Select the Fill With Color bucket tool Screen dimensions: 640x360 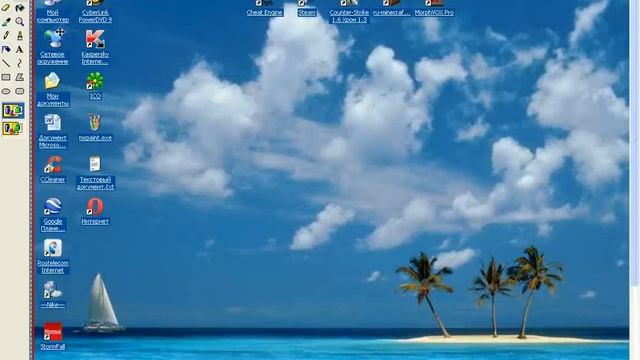pos(19,8)
